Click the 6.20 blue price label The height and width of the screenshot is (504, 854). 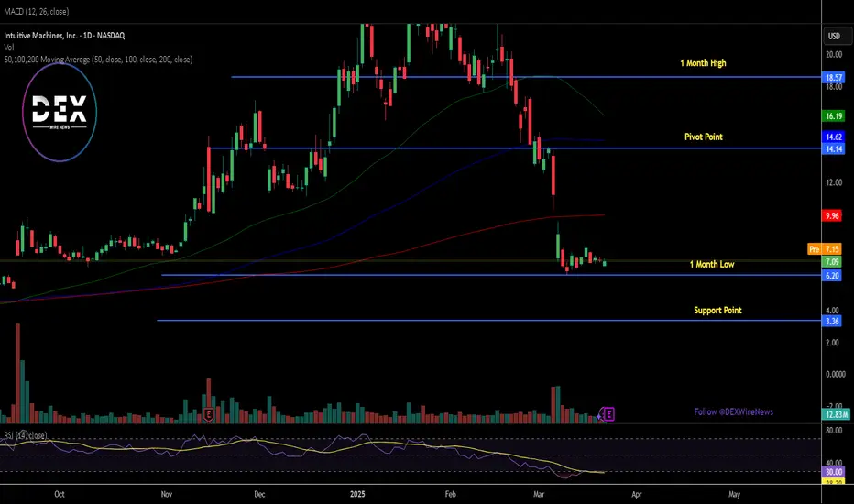click(832, 276)
